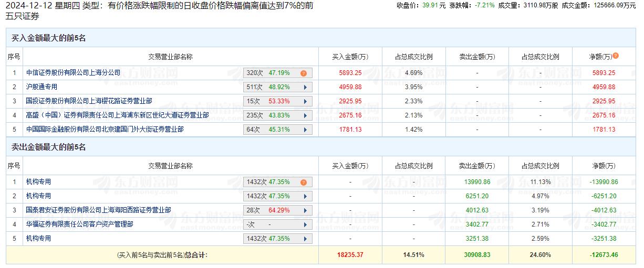Click 卖出金额(万) header in the sell table
The height and width of the screenshot is (268, 644).
pyautogui.click(x=477, y=166)
